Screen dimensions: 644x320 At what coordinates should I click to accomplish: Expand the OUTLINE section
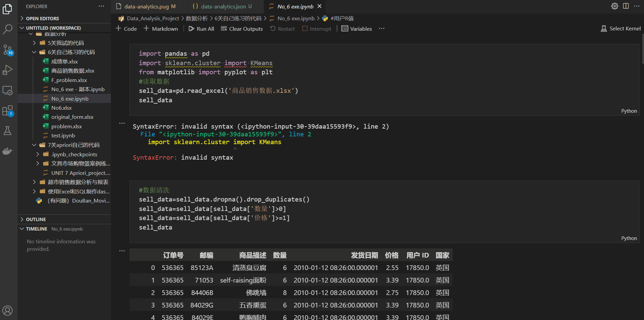[x=36, y=219]
